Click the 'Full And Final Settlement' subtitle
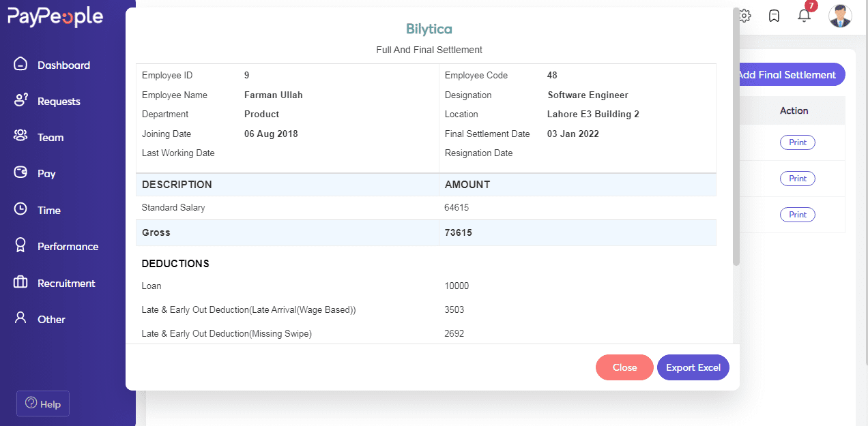 point(429,50)
